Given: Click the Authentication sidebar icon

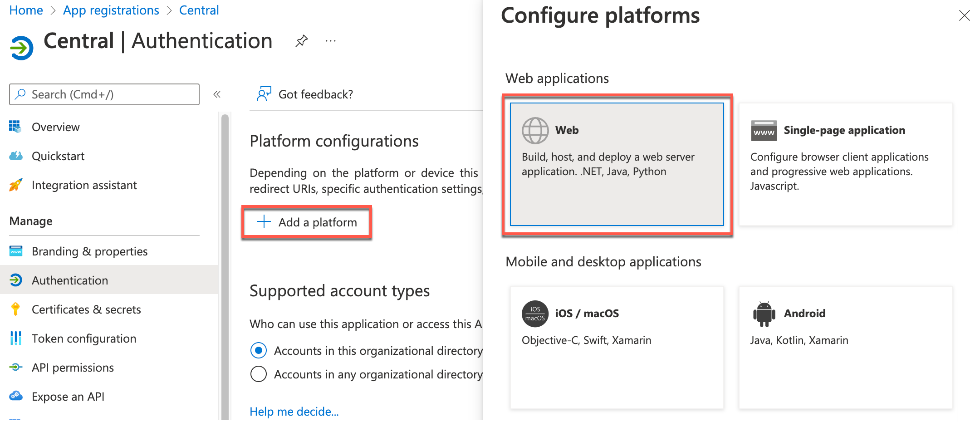Looking at the screenshot, I should tap(16, 280).
